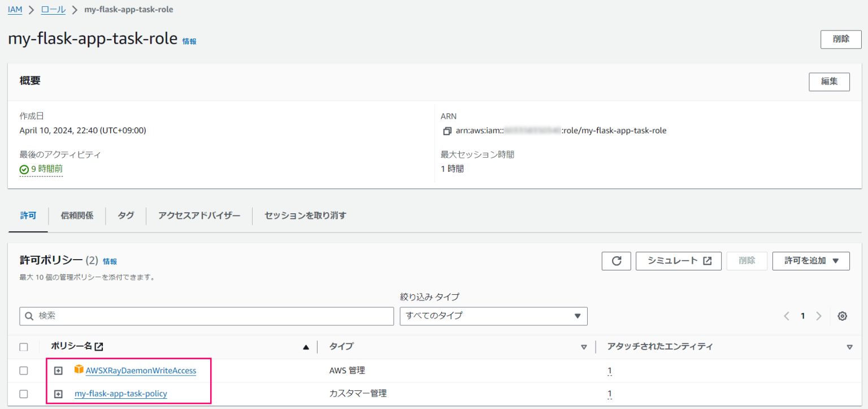
Task: Open the my-flask-app-task-policy link
Action: pos(120,393)
